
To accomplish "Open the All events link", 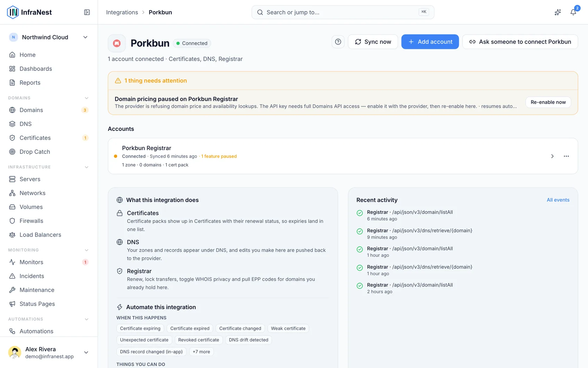I will coord(558,200).
